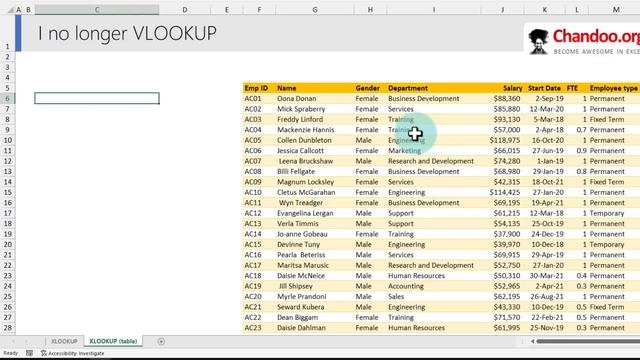The width and height of the screenshot is (640, 360).
Task: Select column K header
Action: (544, 9)
